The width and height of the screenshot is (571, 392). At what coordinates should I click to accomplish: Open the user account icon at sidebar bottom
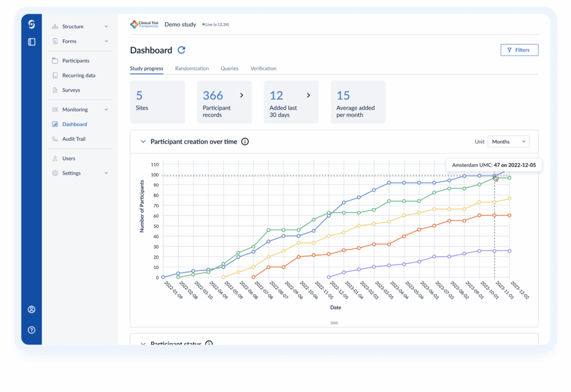pyautogui.click(x=31, y=309)
